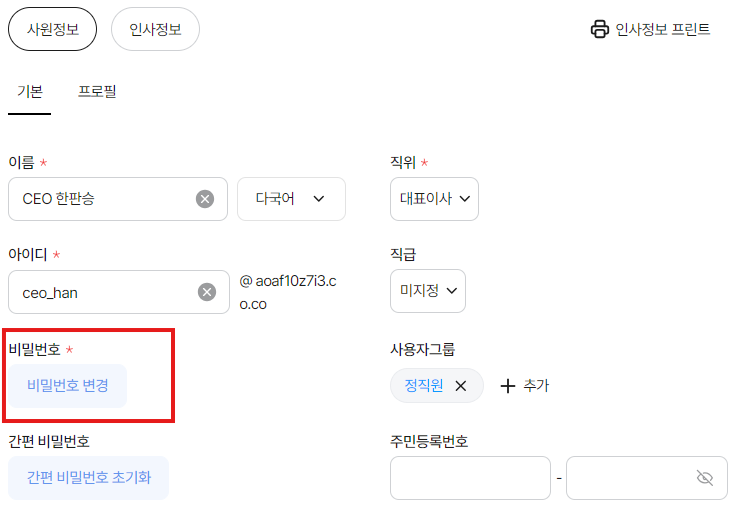Click the 인사정보 프린트 text link
This screenshot has height=519, width=734.
coord(663,29)
